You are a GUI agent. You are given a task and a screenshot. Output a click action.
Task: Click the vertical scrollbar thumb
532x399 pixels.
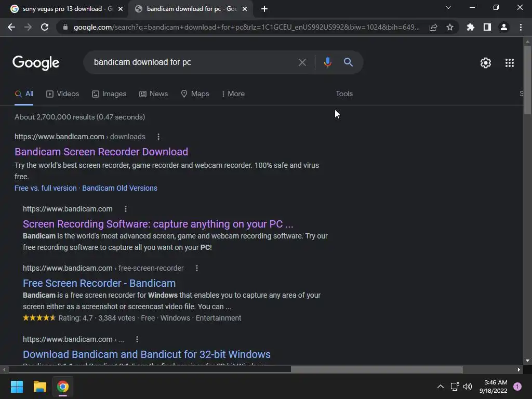(527, 81)
